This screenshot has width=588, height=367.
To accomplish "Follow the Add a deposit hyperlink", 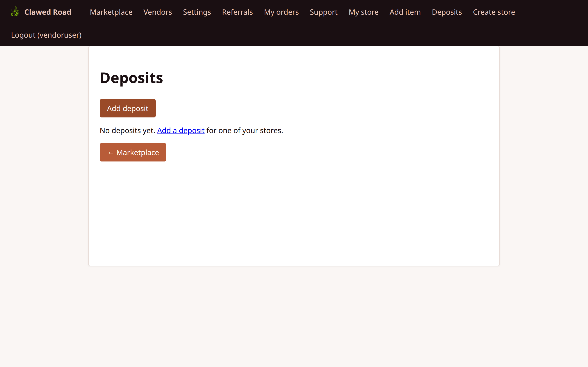I will pyautogui.click(x=181, y=130).
